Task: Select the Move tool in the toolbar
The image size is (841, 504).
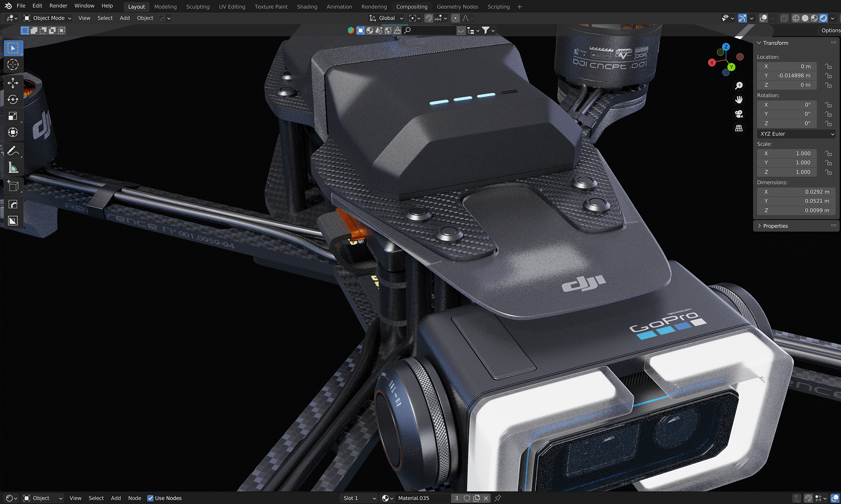Action: [13, 83]
